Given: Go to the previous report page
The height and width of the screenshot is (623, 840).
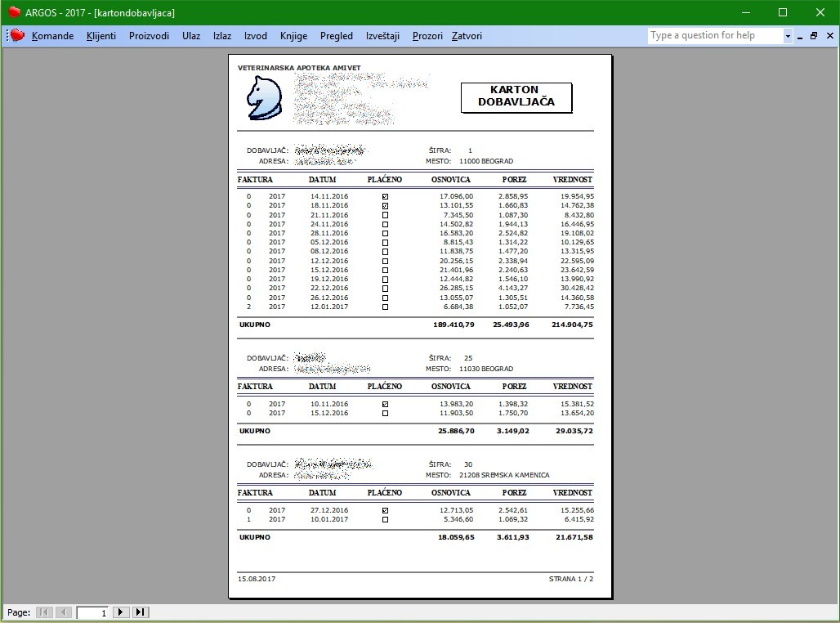Looking at the screenshot, I should coord(64,612).
